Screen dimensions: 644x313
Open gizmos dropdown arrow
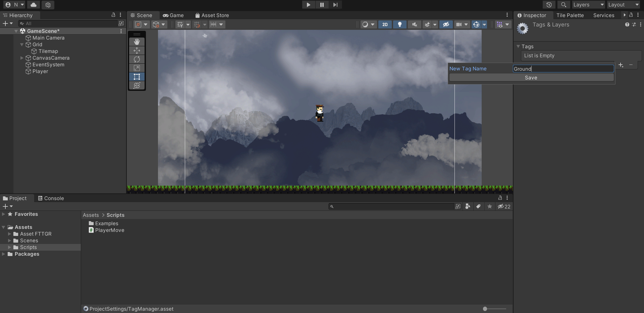pyautogui.click(x=484, y=24)
